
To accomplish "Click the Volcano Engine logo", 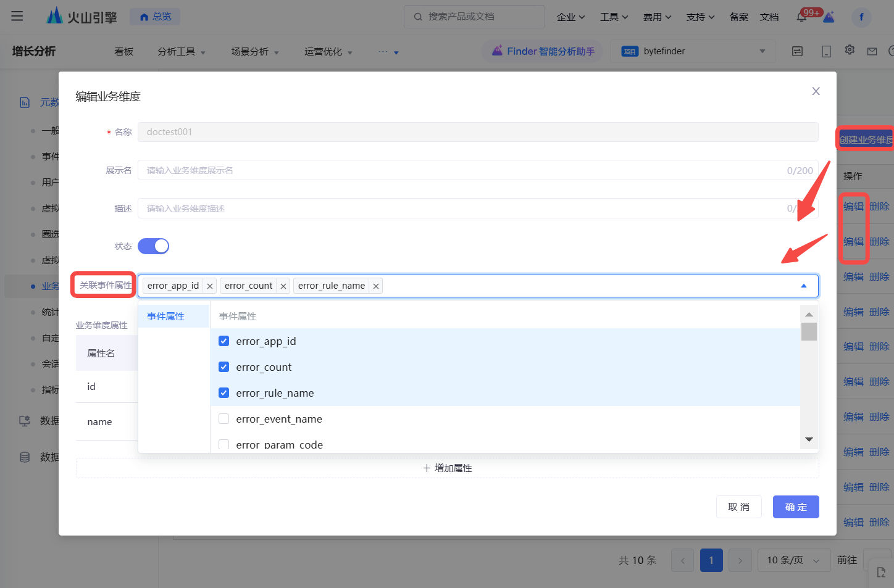I will (81, 16).
